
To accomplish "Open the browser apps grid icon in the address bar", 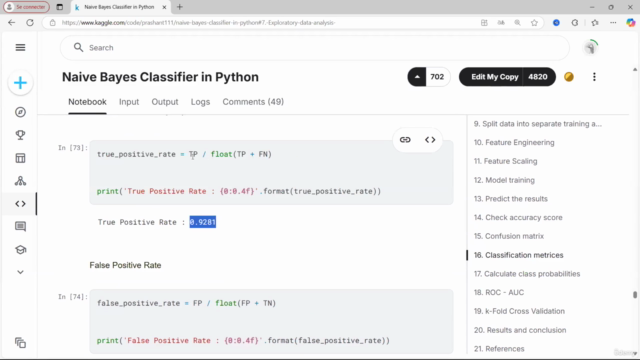I will click(x=484, y=23).
